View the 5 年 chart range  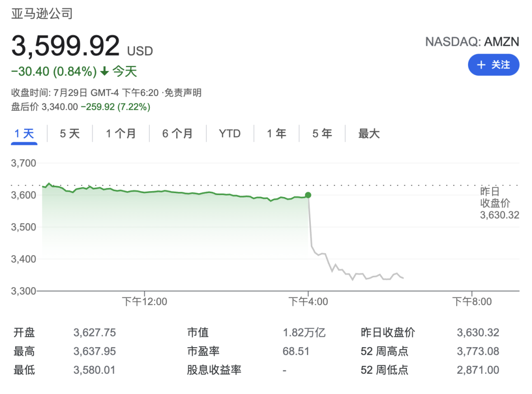click(x=322, y=133)
